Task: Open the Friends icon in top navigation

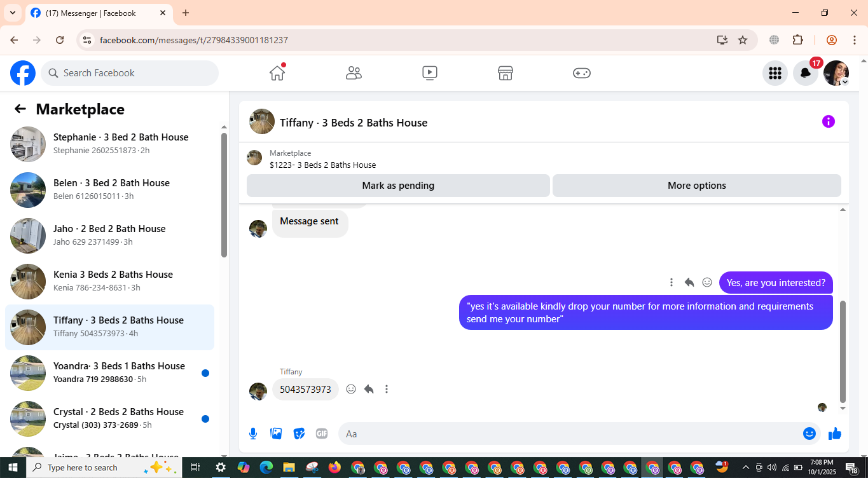Action: click(x=354, y=73)
